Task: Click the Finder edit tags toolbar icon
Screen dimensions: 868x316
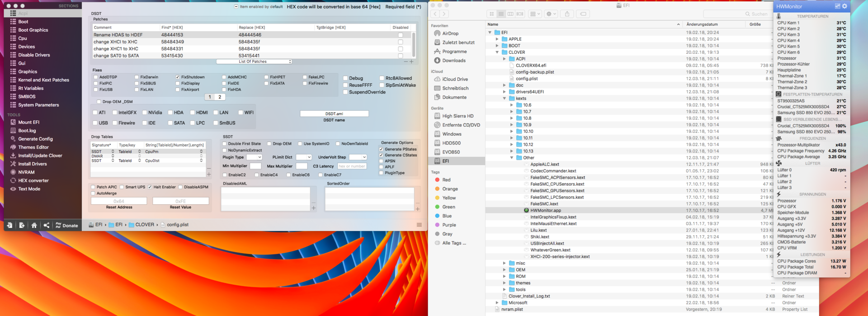Action: click(x=583, y=14)
